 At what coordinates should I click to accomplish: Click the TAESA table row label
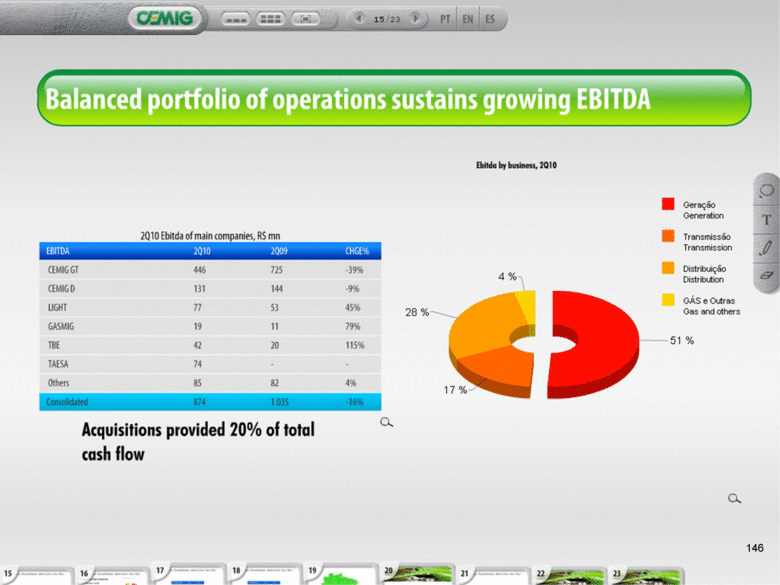[58, 364]
